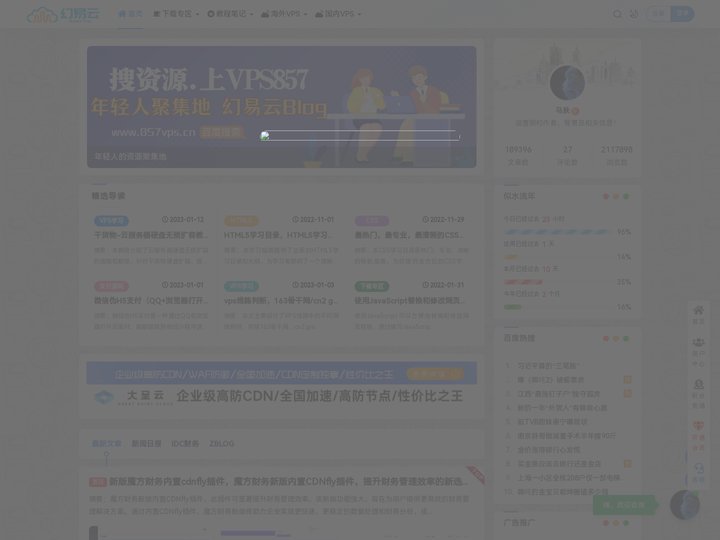
Task: Expand the 下载专区 nav dropdown
Action: point(176,14)
